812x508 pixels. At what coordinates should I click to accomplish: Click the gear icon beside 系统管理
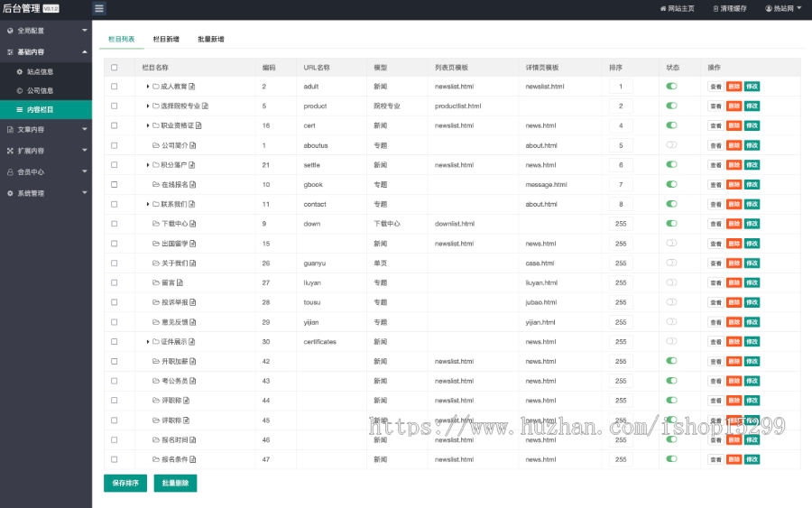pos(10,193)
